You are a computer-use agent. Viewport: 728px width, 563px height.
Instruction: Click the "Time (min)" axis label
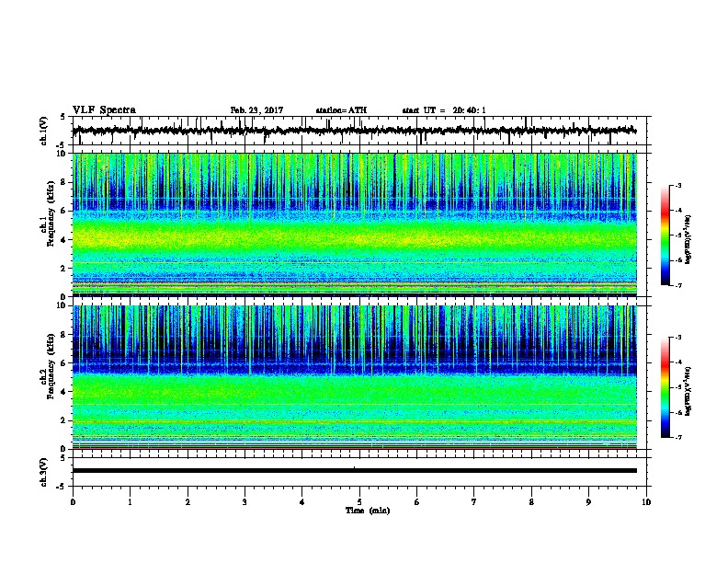[x=368, y=511]
